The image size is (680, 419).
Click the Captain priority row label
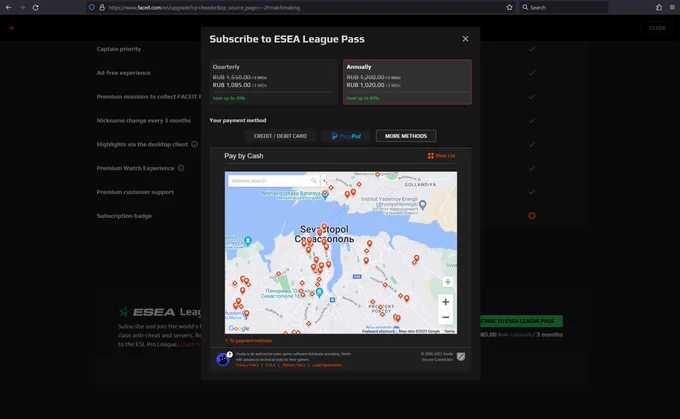pyautogui.click(x=119, y=49)
